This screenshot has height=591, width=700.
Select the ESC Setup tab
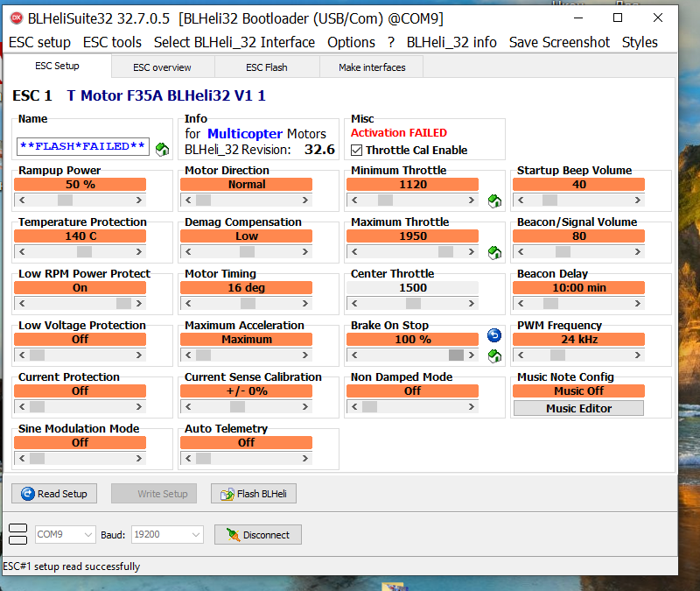pos(57,67)
